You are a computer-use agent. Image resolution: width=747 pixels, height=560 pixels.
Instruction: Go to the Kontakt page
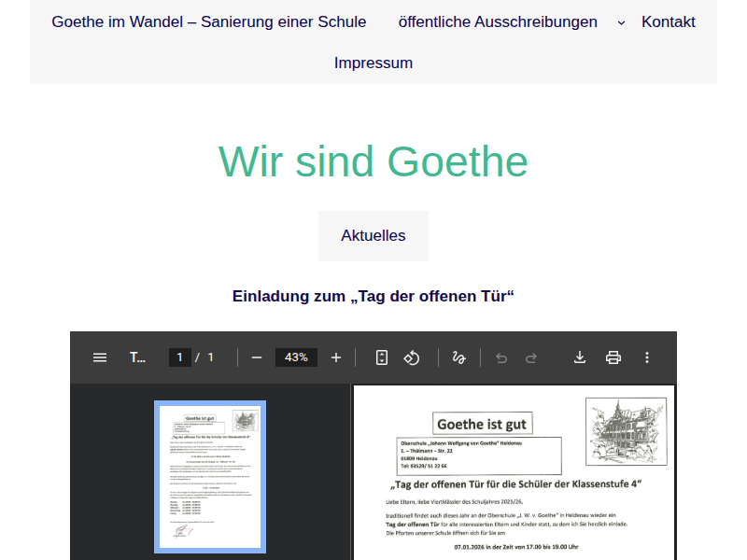coord(669,21)
